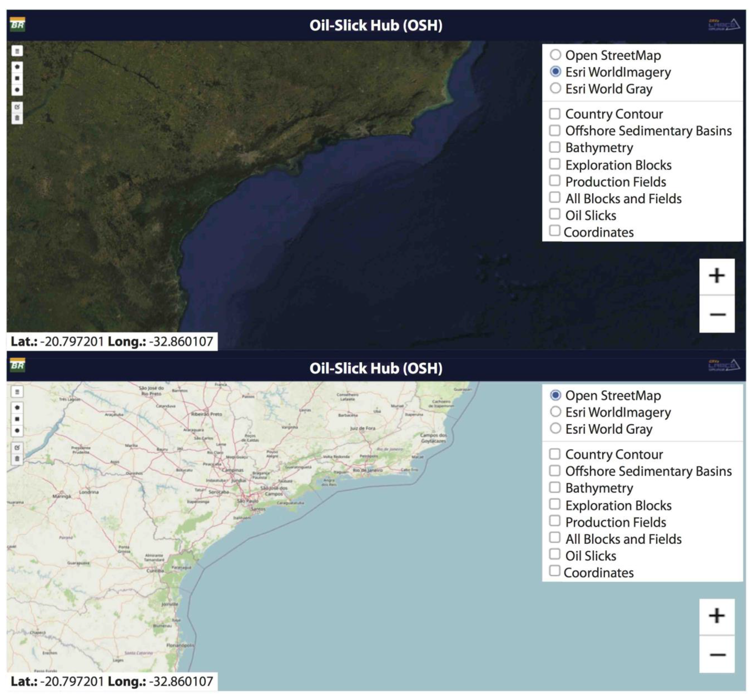Select rectangle draw tool on top satellite map

(17, 78)
